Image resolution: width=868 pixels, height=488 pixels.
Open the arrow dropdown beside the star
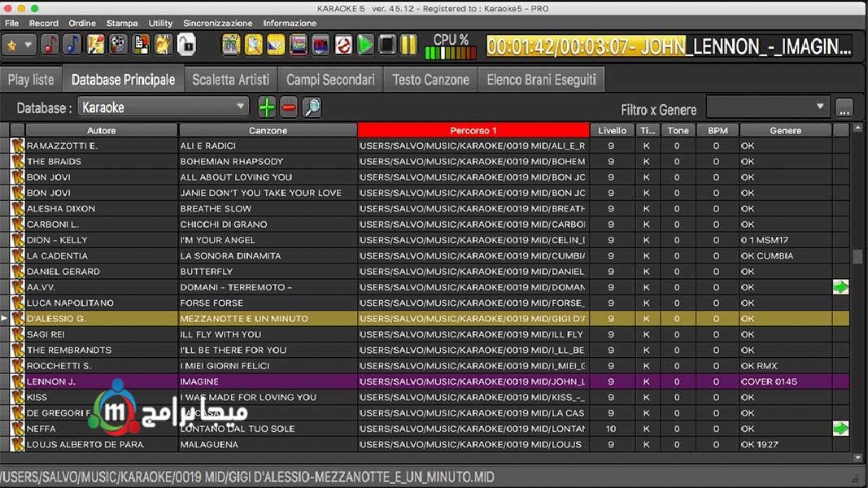tap(28, 46)
